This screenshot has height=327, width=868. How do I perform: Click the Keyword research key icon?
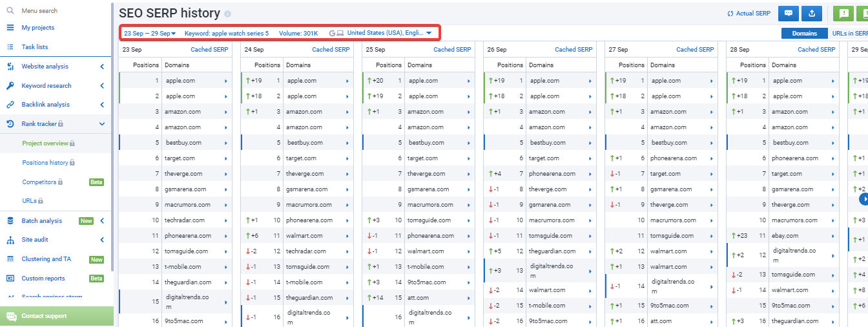(x=10, y=85)
